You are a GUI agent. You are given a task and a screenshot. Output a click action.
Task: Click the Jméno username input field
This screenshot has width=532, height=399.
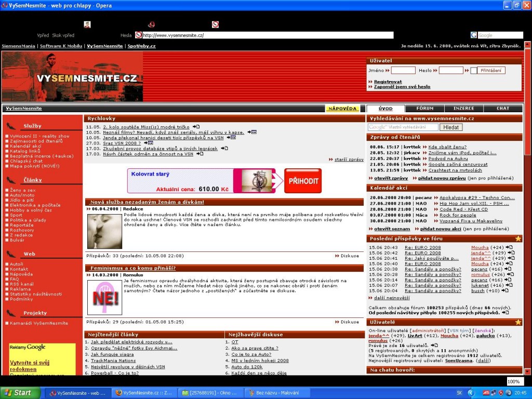(403, 71)
